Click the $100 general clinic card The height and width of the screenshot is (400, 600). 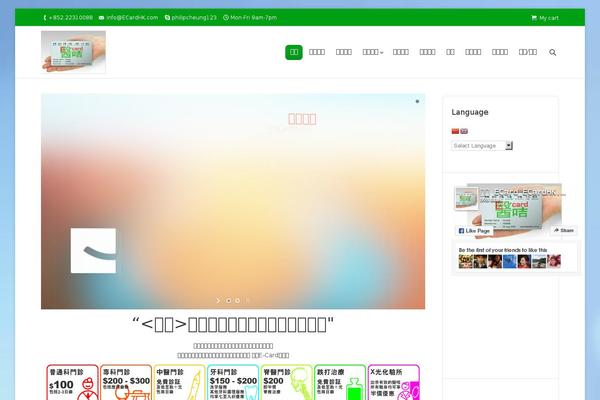(73, 382)
